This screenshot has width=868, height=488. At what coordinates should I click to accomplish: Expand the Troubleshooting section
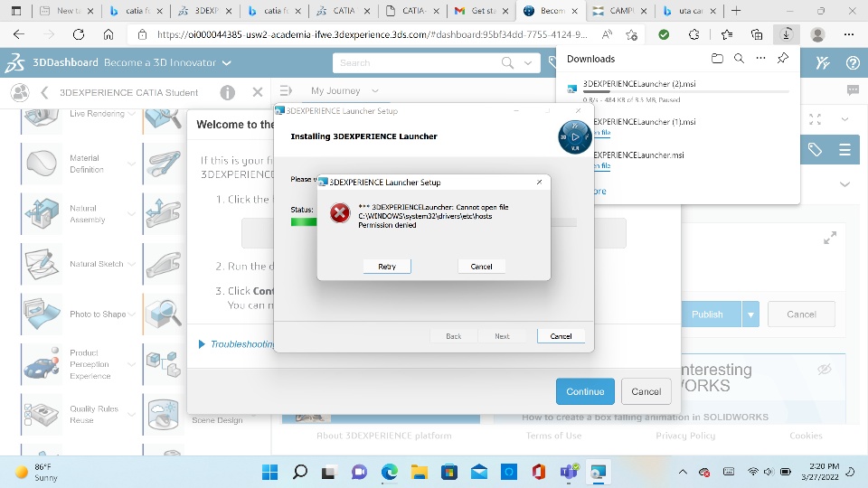236,344
